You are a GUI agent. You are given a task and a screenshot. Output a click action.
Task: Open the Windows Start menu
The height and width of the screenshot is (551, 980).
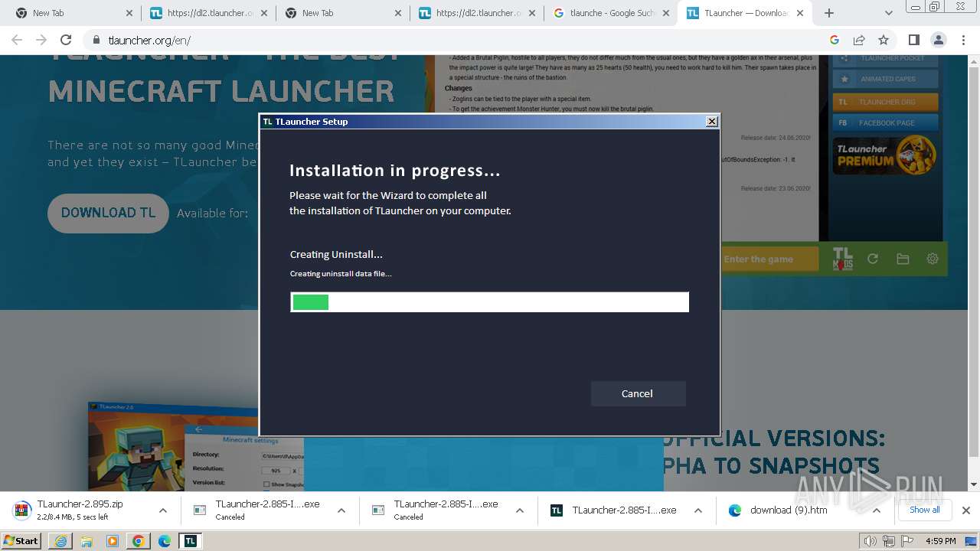click(x=21, y=540)
